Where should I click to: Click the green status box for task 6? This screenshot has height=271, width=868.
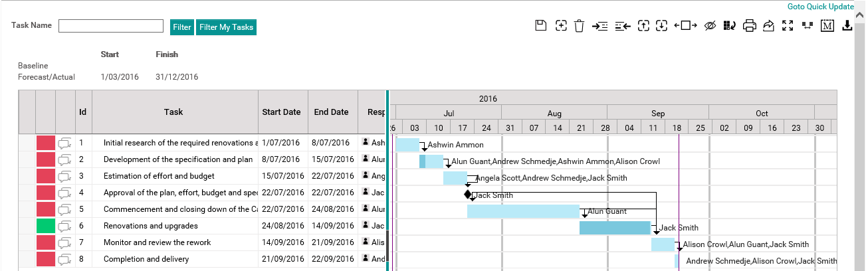(x=45, y=226)
